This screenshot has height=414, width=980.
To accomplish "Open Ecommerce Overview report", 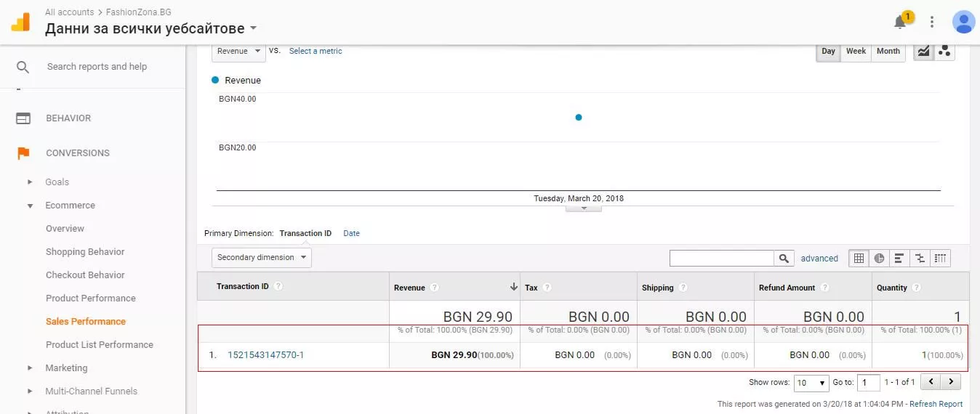I will click(x=65, y=229).
